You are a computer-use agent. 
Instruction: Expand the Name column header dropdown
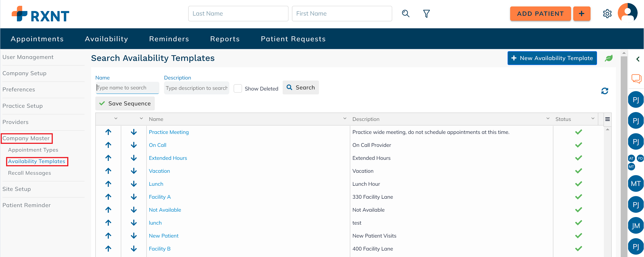coord(345,119)
